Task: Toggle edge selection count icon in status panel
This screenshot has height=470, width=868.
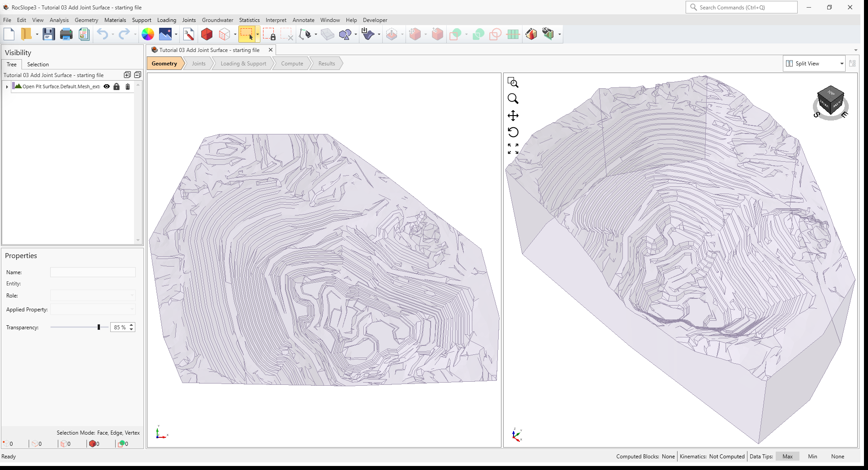Action: (35, 444)
